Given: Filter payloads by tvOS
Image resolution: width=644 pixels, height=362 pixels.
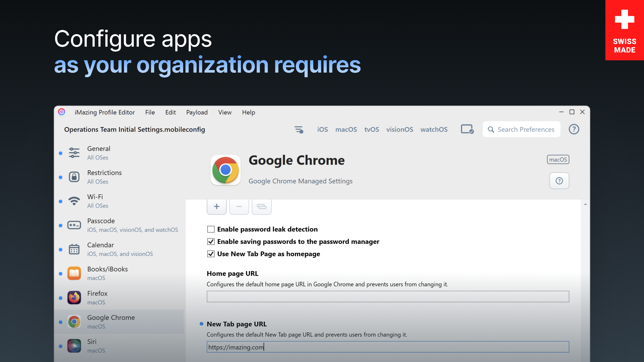Looking at the screenshot, I should click(x=372, y=129).
